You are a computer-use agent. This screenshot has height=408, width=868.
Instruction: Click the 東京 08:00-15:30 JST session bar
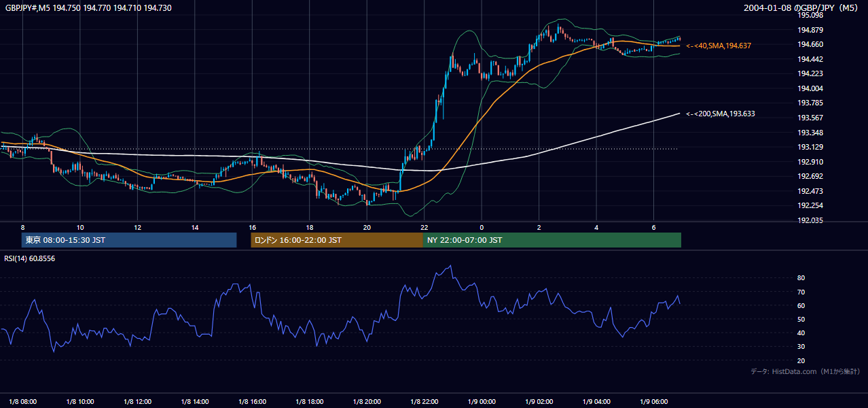[x=129, y=240]
